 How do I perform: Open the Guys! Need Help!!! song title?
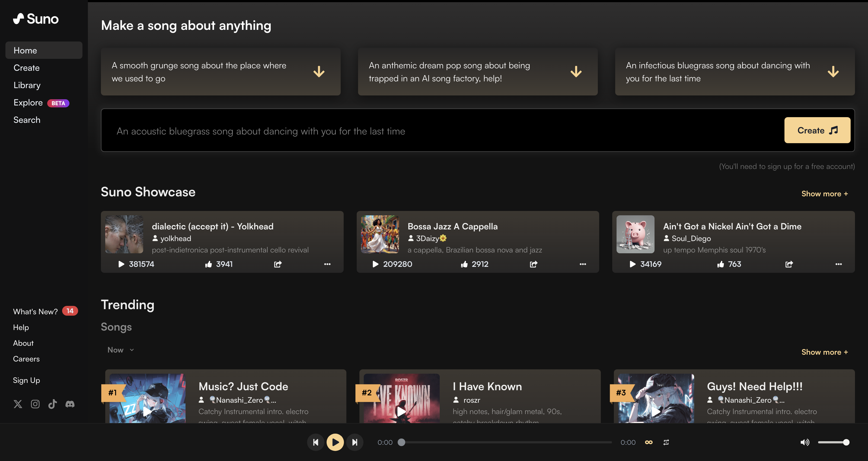click(755, 386)
